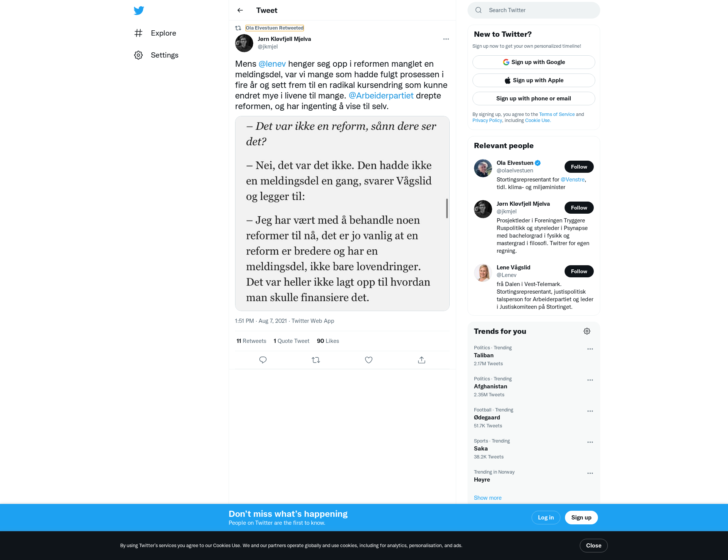728x560 pixels.
Task: Follow Lene Vågslid
Action: coord(579,271)
